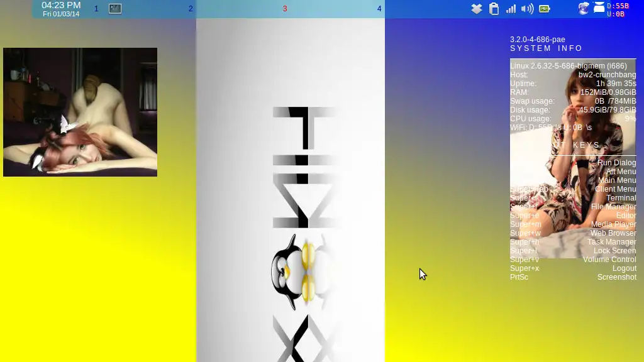Click the network signal strength icon
644x362 pixels.
coord(511,9)
